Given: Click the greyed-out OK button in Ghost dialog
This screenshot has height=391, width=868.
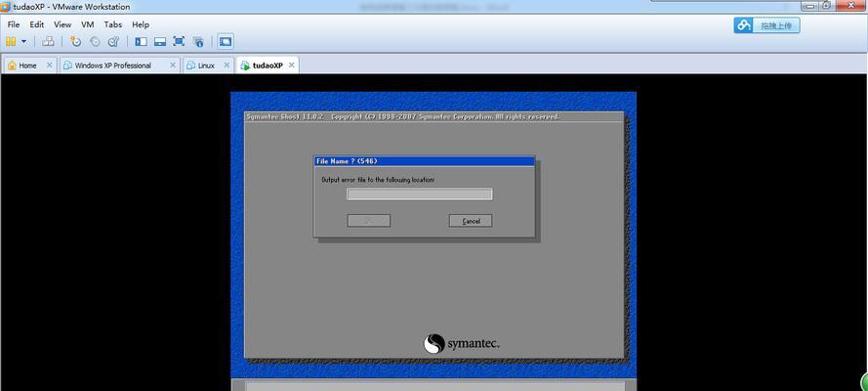Looking at the screenshot, I should pyautogui.click(x=369, y=221).
